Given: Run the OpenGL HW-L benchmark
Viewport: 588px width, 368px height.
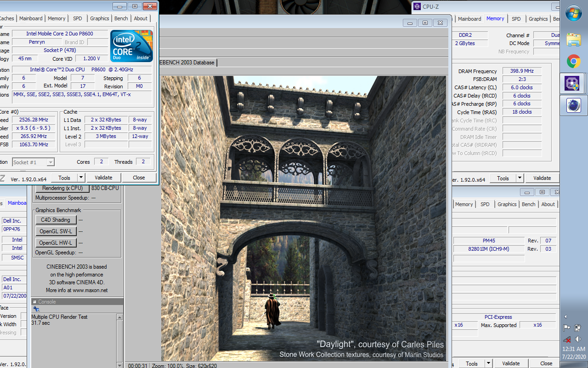Looking at the screenshot, I should click(x=56, y=243).
